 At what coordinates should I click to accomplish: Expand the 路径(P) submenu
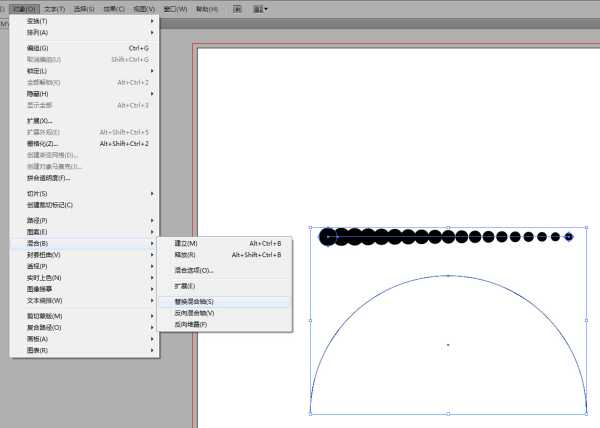point(37,220)
